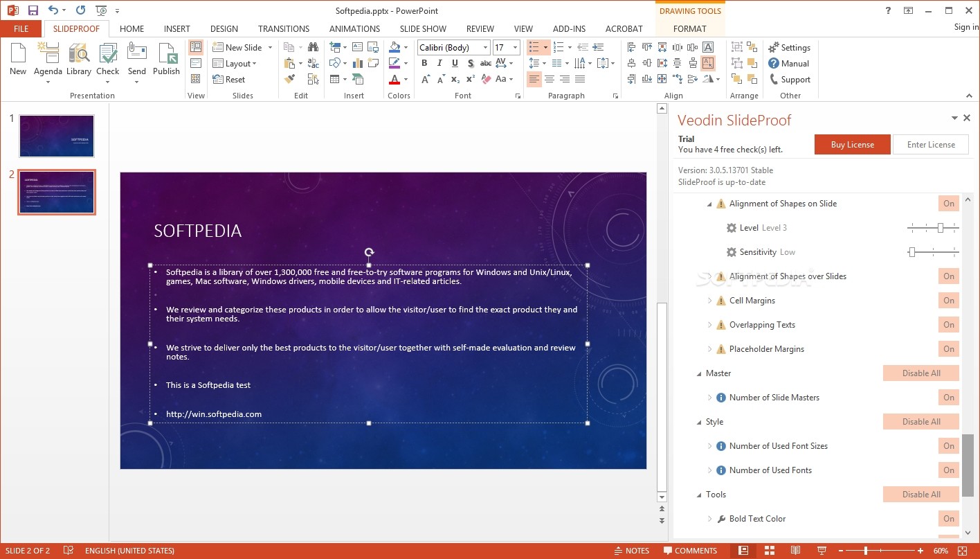Open the Layout dropdown
The width and height of the screenshot is (980, 559).
coord(234,63)
